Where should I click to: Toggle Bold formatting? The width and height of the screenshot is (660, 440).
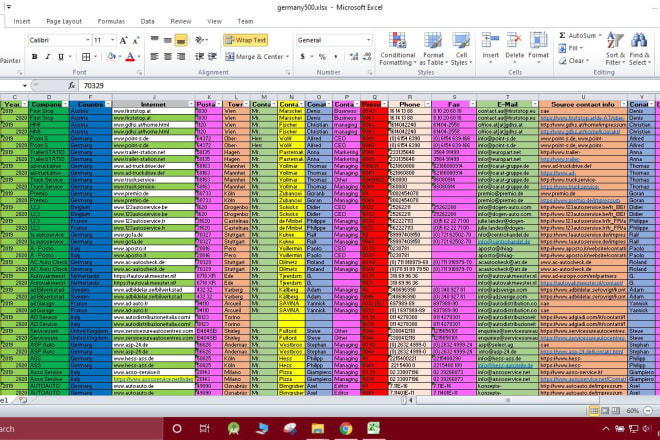(35, 56)
